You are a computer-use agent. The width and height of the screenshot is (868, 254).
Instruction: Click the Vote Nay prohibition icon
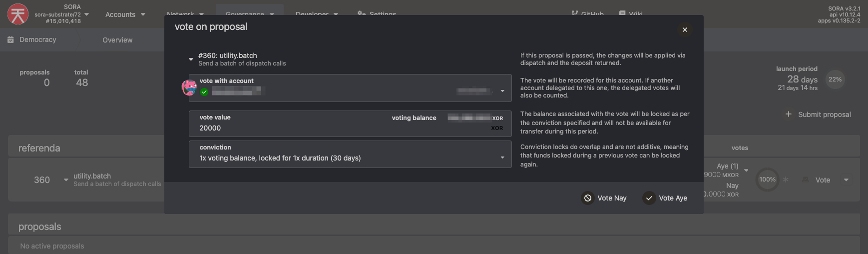(x=588, y=198)
